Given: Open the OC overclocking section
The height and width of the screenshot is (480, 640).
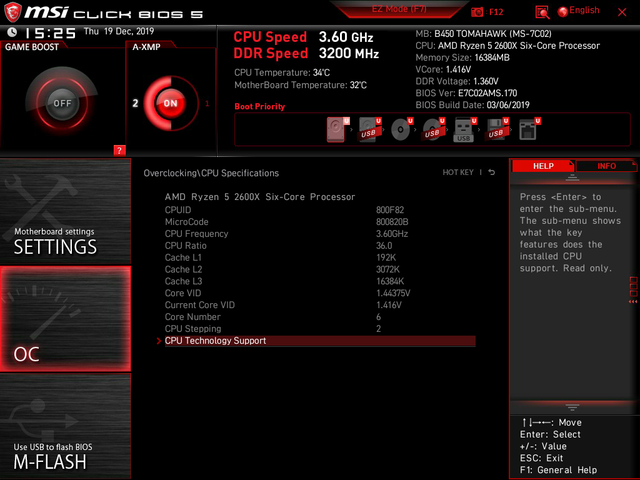Looking at the screenshot, I should point(65,319).
